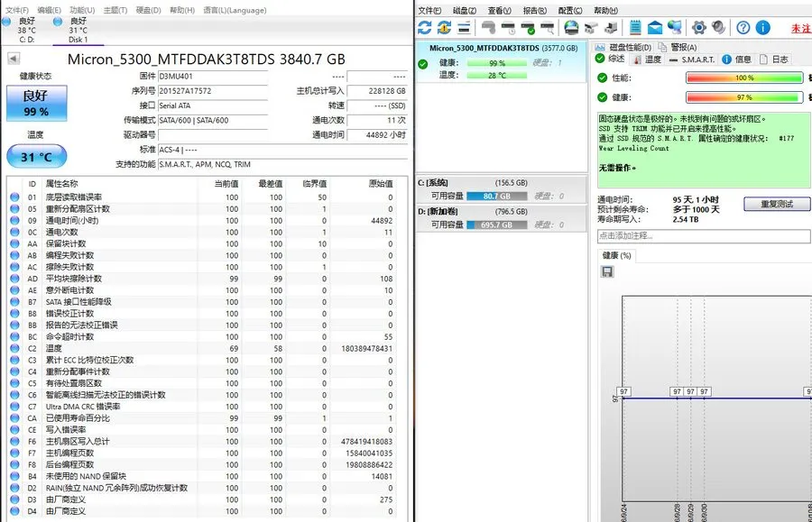812x522 pixels.
Task: Click the 健康 97 % gradient bar
Action: 744,97
